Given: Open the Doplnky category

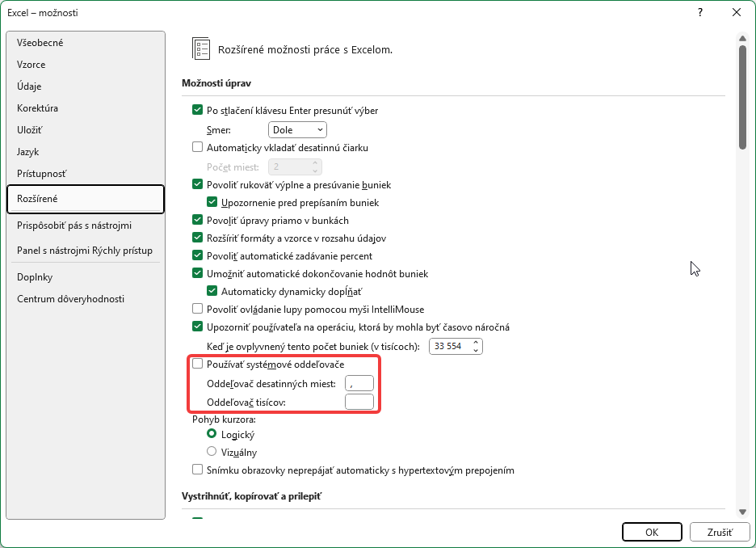Looking at the screenshot, I should 86,277.
